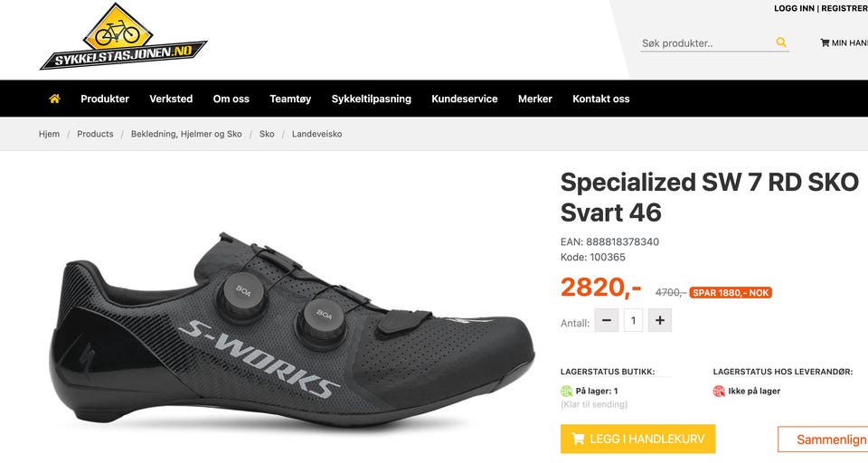
Task: Decrease quantity with the minus button
Action: 607,320
